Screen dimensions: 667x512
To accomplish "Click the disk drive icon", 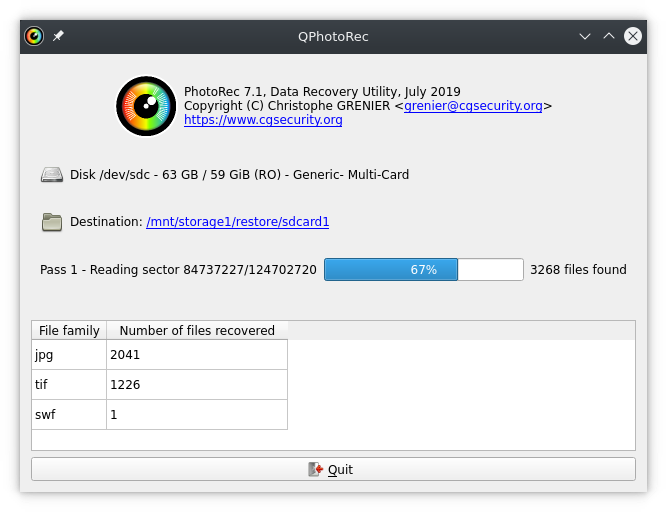I will [52, 175].
